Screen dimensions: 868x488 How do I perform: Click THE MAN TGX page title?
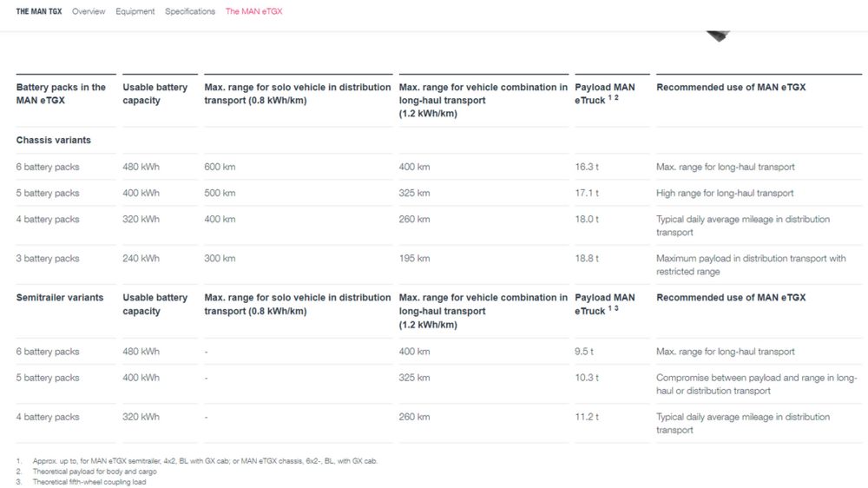tap(38, 11)
